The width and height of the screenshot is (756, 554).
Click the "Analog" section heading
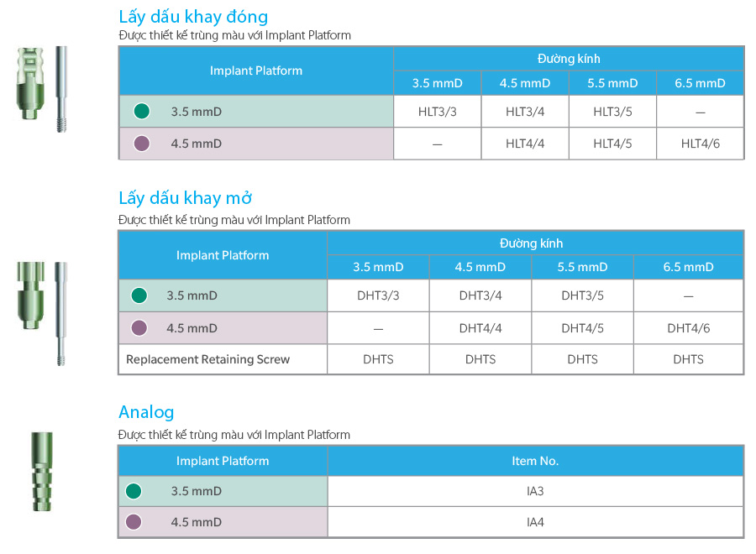[x=146, y=412]
